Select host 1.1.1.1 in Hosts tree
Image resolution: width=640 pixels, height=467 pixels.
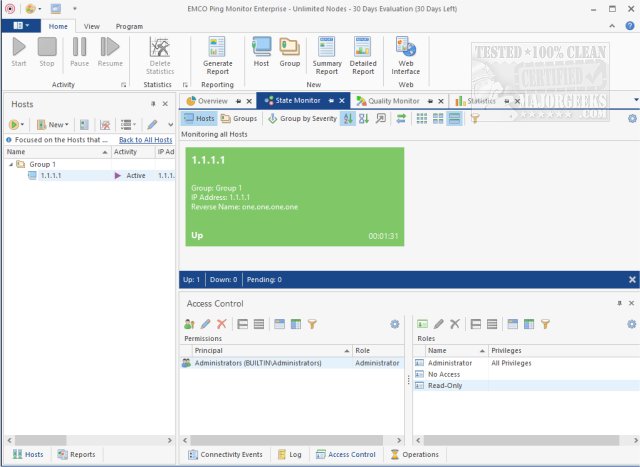coord(51,176)
